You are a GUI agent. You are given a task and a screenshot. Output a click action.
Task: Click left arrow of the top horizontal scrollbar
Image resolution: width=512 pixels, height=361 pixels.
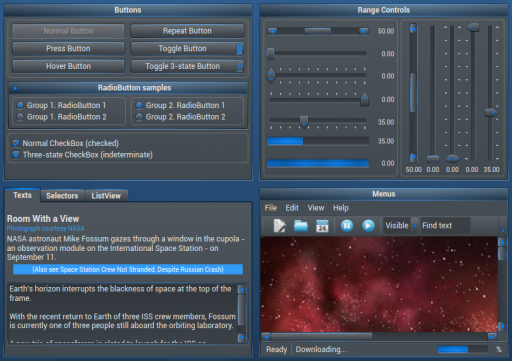coord(272,31)
